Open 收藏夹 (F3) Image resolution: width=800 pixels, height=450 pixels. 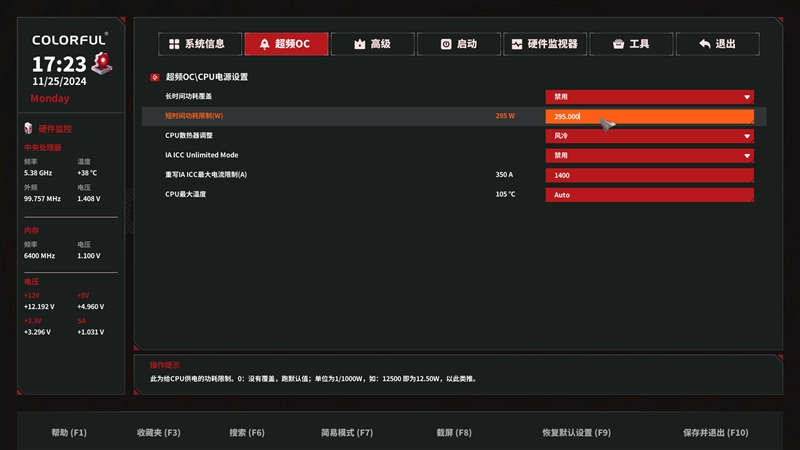[x=159, y=432]
